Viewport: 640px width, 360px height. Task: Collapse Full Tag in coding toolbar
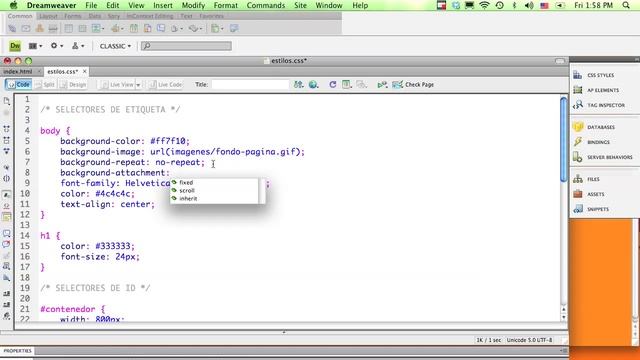(7, 129)
